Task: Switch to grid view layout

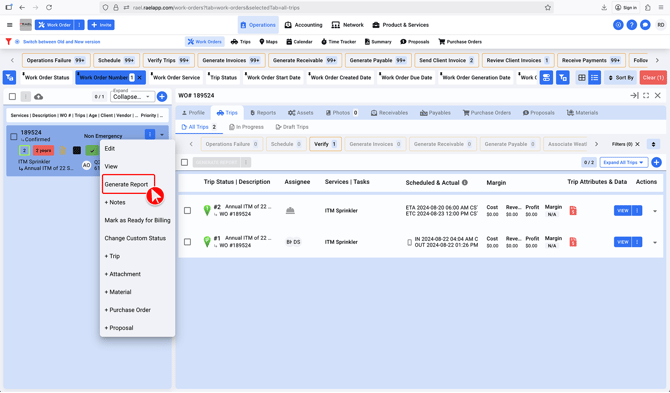Action: point(582,78)
